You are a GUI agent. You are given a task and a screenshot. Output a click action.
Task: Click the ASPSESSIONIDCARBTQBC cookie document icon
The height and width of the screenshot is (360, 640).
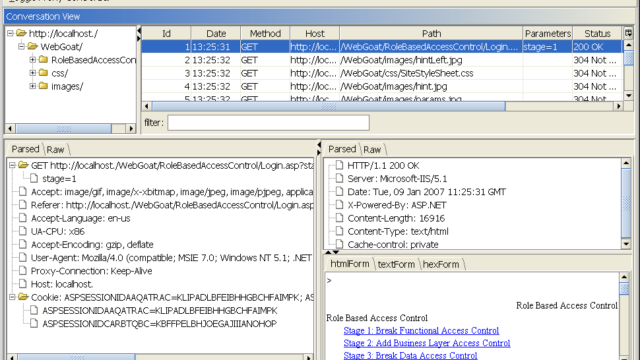(x=34, y=323)
